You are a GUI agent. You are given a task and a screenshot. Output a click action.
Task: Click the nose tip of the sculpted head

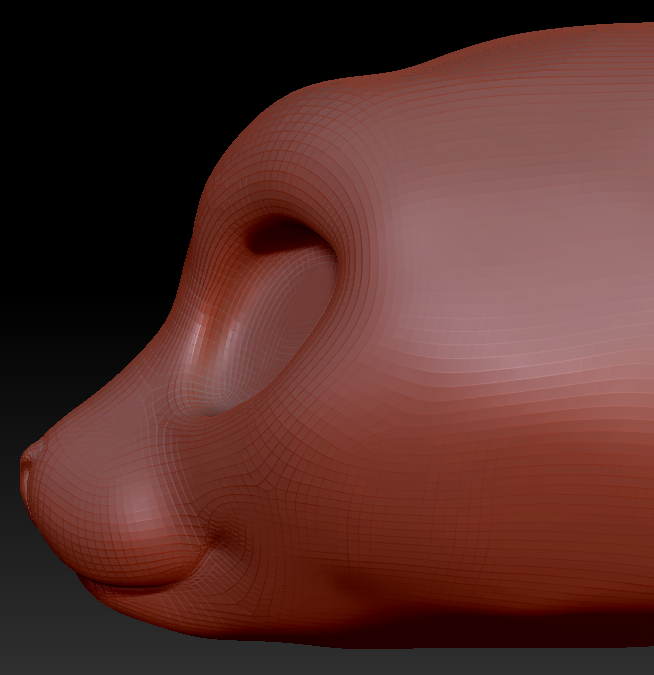[28, 465]
